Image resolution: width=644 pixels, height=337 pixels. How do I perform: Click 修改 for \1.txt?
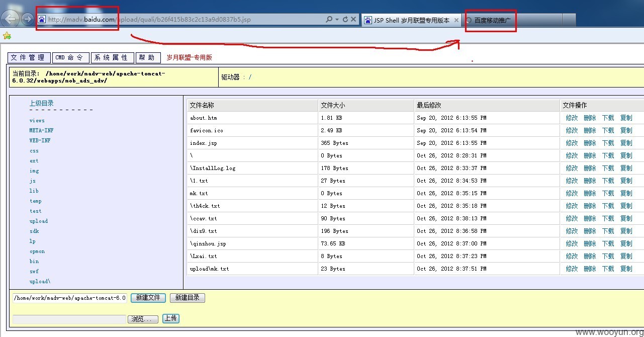click(572, 181)
